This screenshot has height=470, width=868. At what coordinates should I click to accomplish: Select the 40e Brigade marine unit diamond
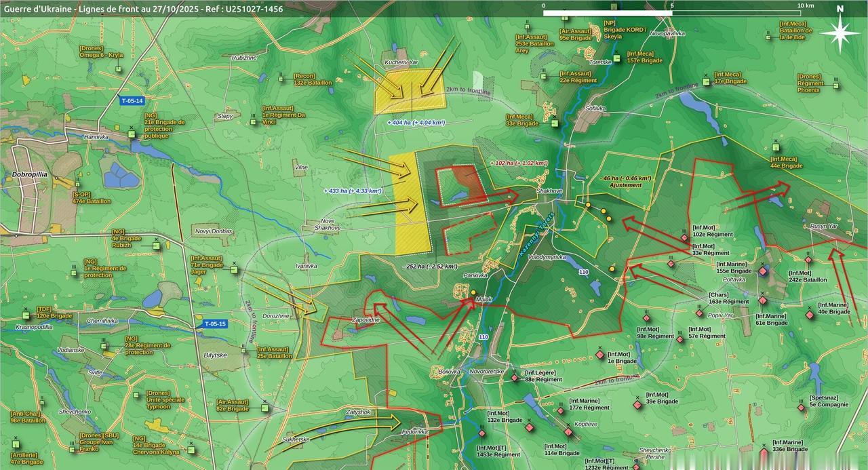pos(808,315)
